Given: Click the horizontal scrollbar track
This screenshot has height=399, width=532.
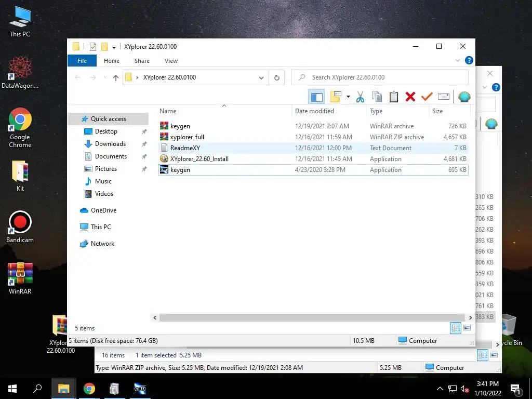Looking at the screenshot, I should tap(312, 317).
